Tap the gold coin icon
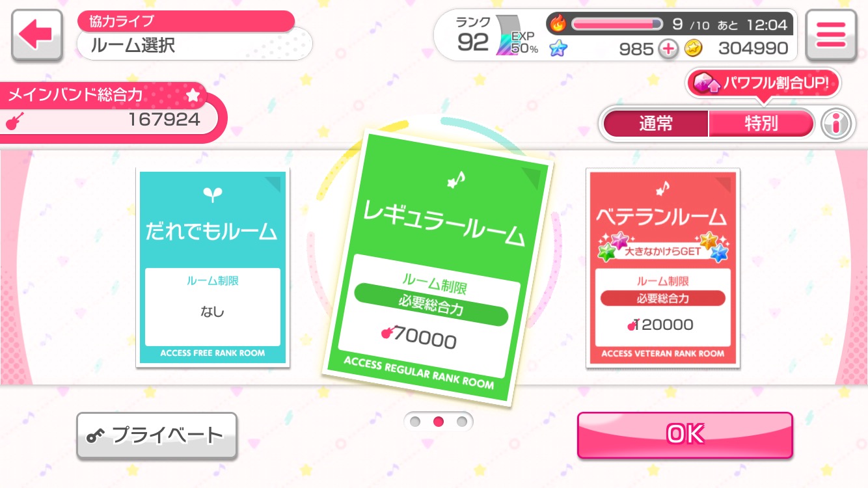Viewport: 868px width, 488px height. 694,48
